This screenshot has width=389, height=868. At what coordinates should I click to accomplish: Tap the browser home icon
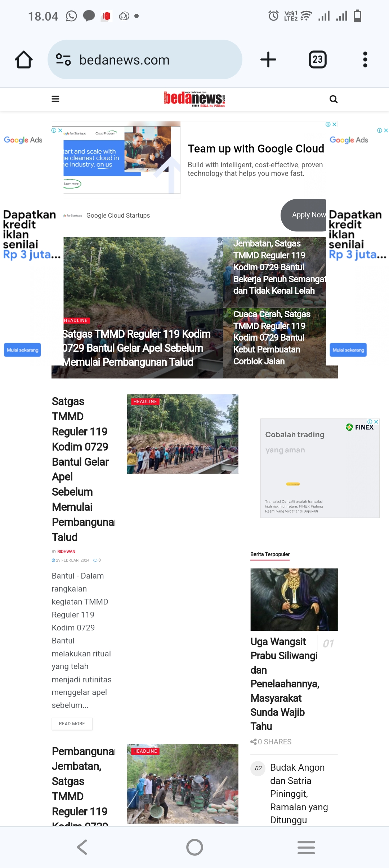point(24,60)
